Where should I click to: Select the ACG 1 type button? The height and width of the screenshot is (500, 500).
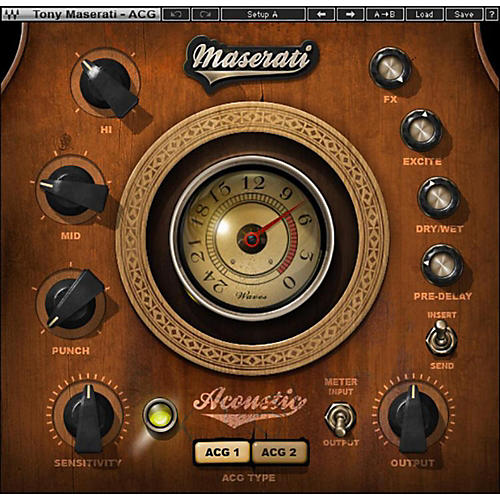tap(222, 452)
